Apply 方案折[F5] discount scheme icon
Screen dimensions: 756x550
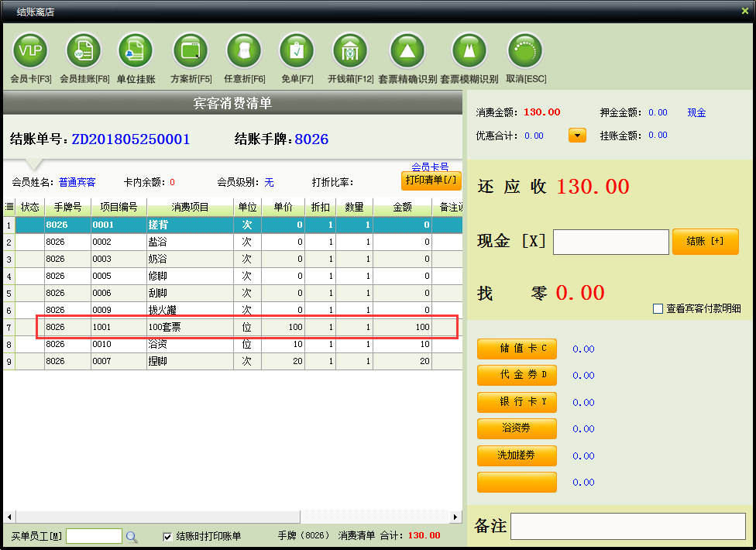(191, 52)
